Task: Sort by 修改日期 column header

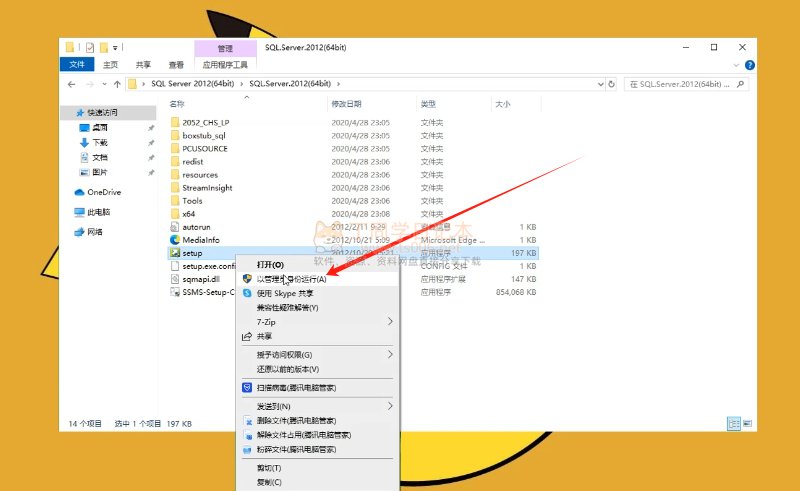Action: point(346,104)
